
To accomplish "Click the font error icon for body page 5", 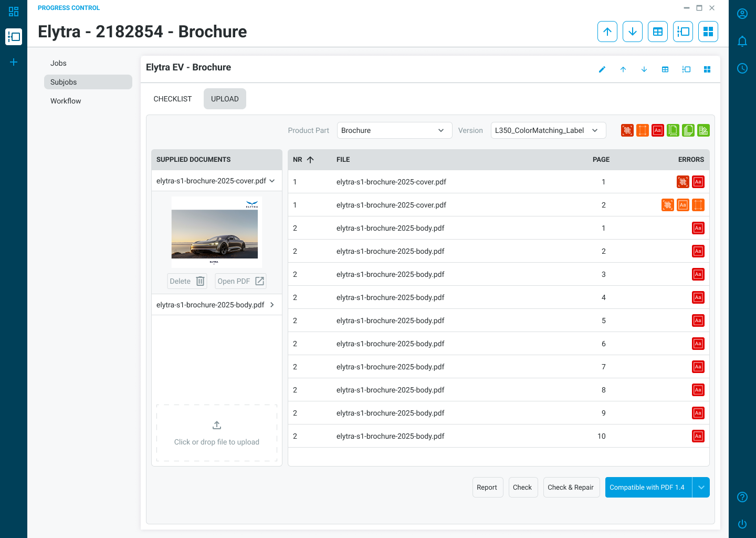I will (x=698, y=320).
